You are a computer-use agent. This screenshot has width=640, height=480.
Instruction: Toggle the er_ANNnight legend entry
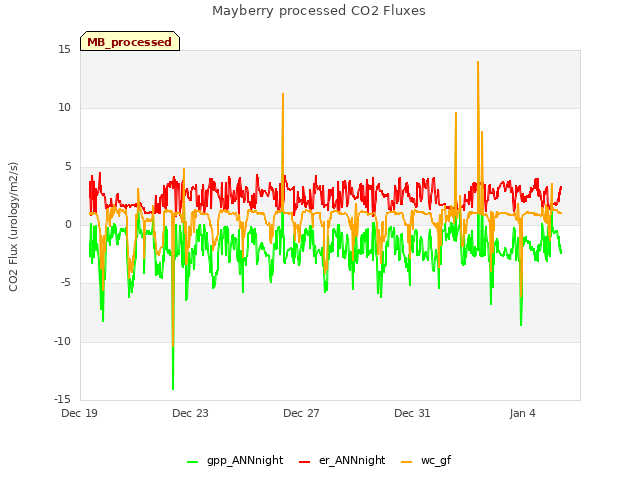pyautogui.click(x=342, y=460)
